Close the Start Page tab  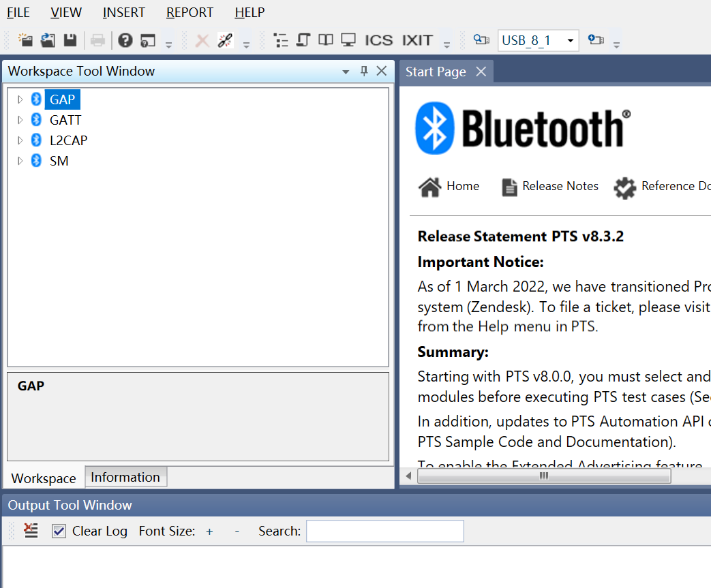pyautogui.click(x=481, y=71)
